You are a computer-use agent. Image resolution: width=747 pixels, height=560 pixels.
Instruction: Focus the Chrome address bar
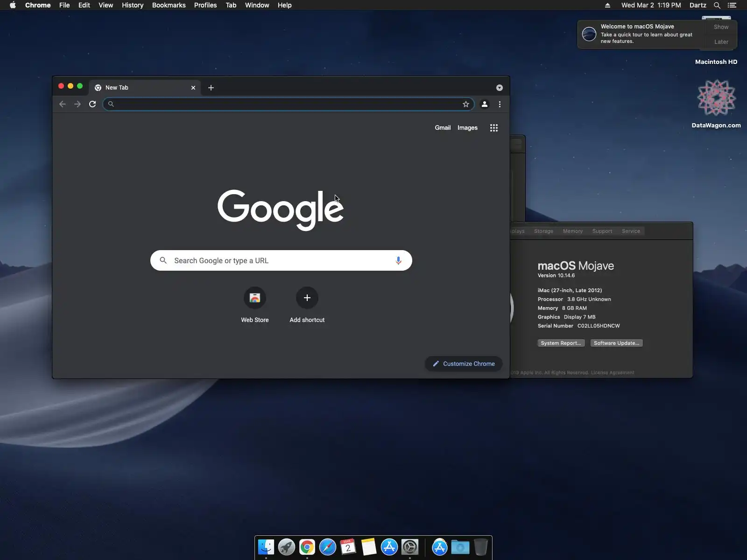click(x=289, y=104)
